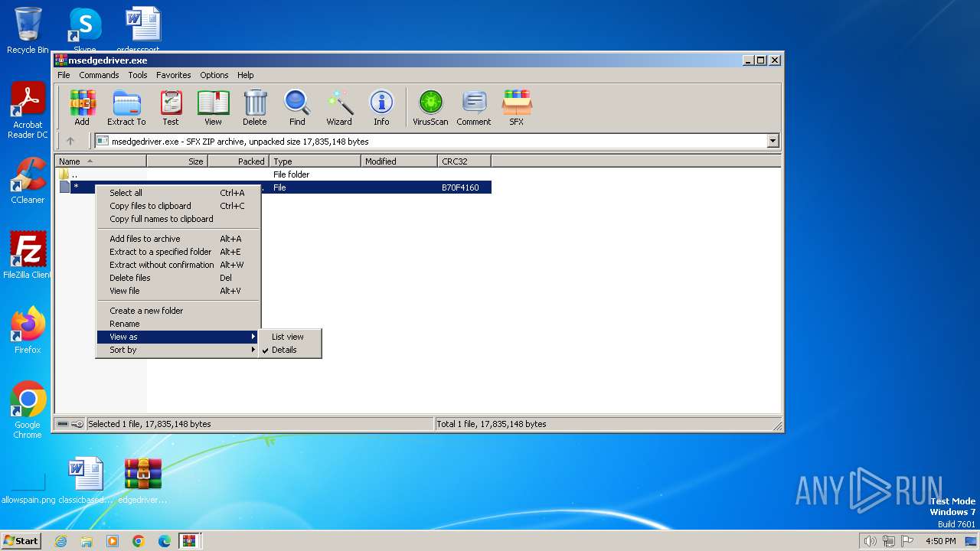
Task: Run VirusScan from the toolbar
Action: [x=430, y=108]
